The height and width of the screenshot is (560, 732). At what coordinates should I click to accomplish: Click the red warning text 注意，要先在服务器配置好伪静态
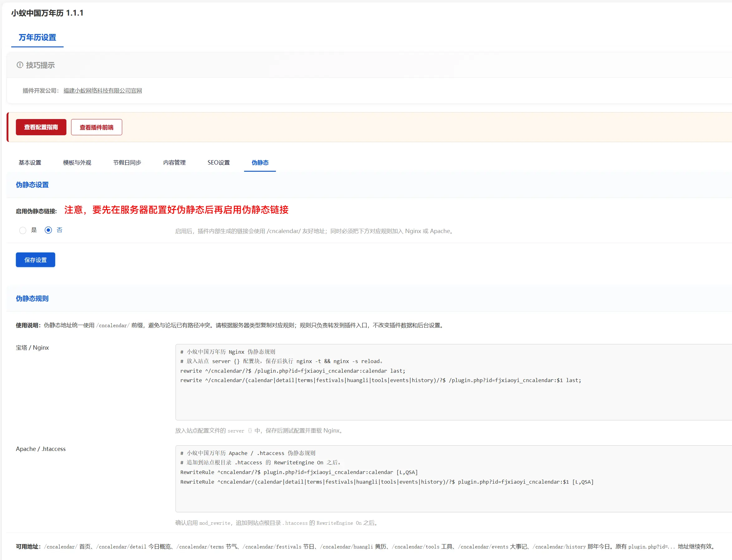(x=176, y=210)
